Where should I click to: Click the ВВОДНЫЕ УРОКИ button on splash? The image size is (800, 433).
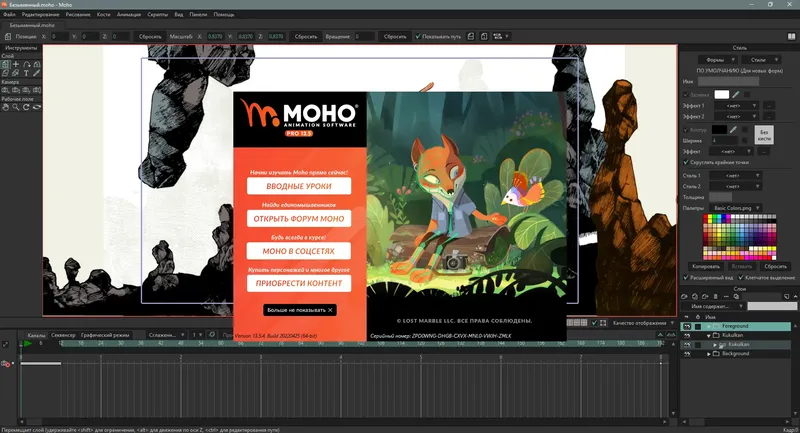tap(299, 186)
